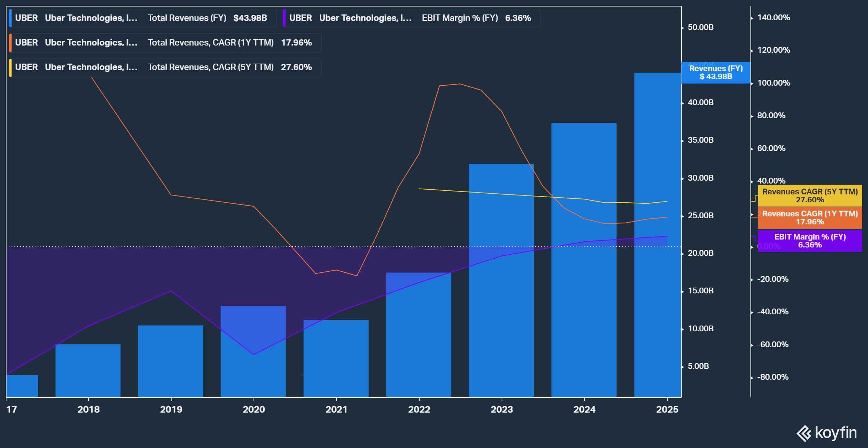868x448 pixels.
Task: Click the blue swatch of Total Revenues legend
Action: pyautogui.click(x=10, y=18)
